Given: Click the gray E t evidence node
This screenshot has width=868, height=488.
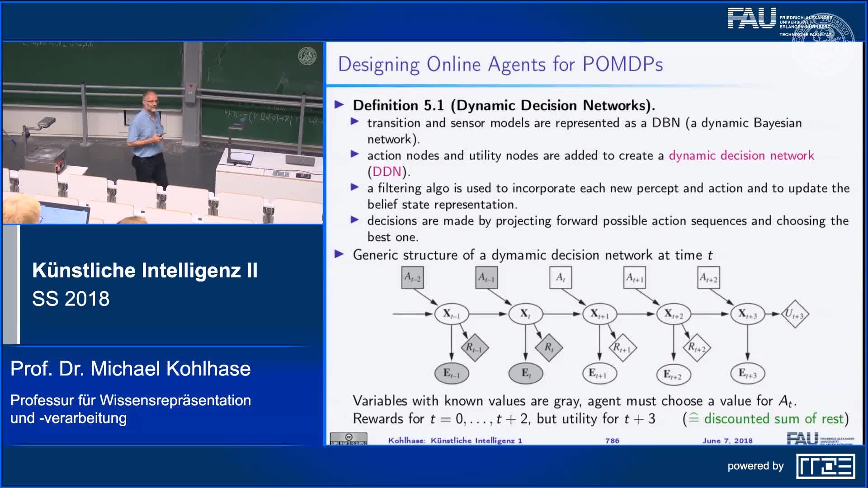Looking at the screenshot, I should click(526, 373).
